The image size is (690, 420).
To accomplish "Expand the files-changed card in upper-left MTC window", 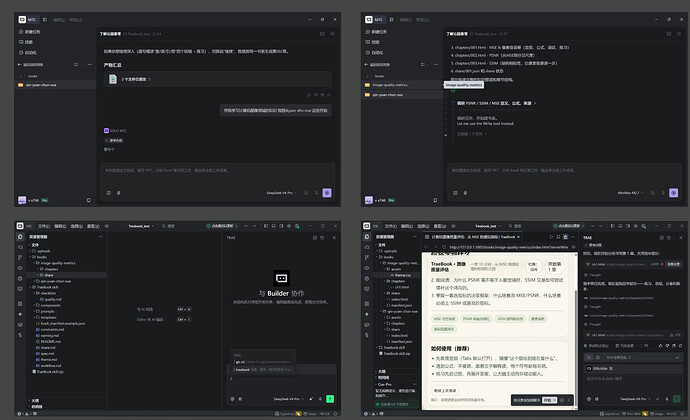I will 218,79.
